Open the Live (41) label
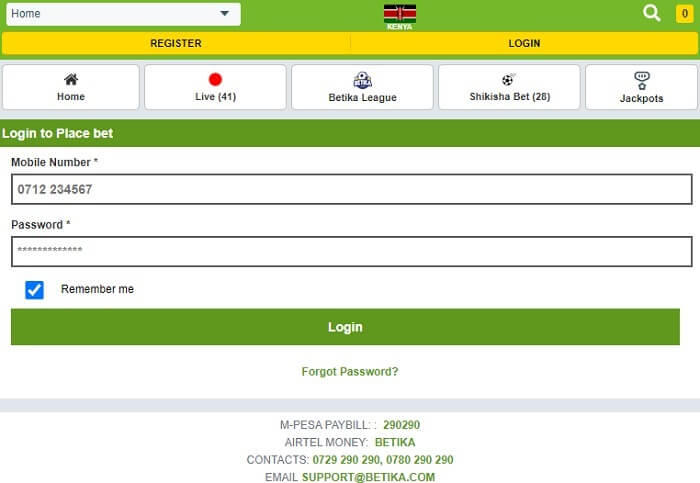This screenshot has height=483, width=700. pos(215,96)
